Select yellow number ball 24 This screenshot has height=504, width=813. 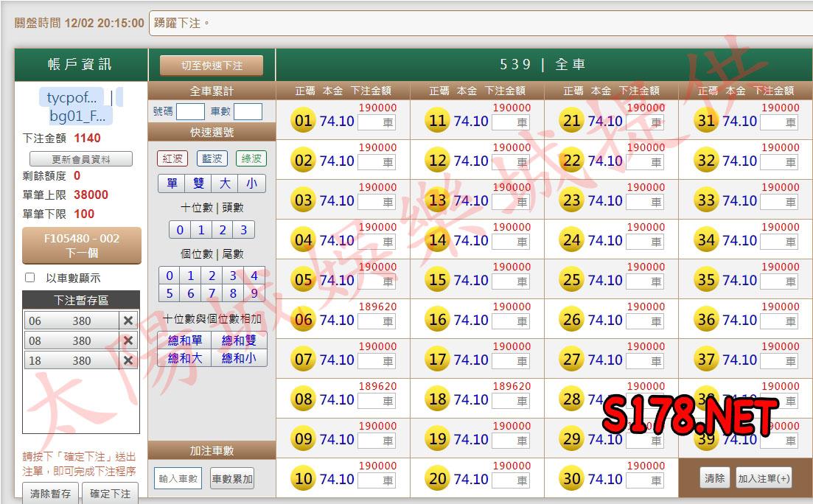pos(572,240)
